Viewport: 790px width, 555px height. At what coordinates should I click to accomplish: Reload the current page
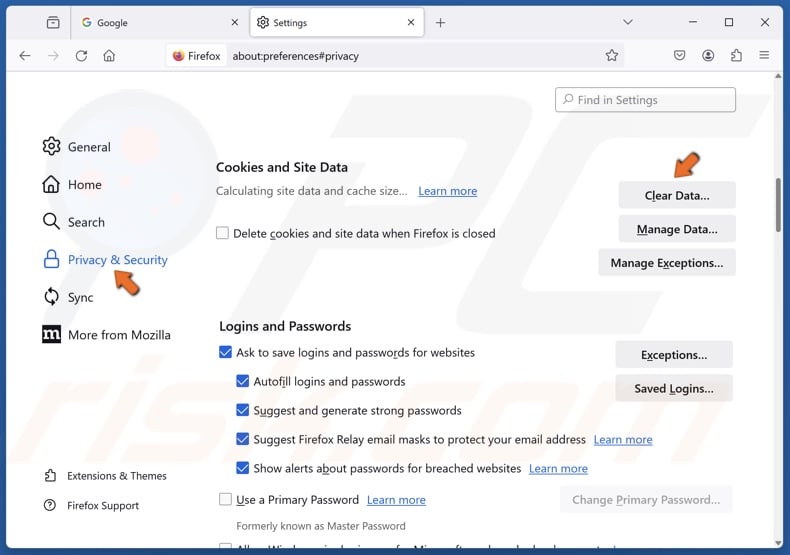(x=81, y=56)
